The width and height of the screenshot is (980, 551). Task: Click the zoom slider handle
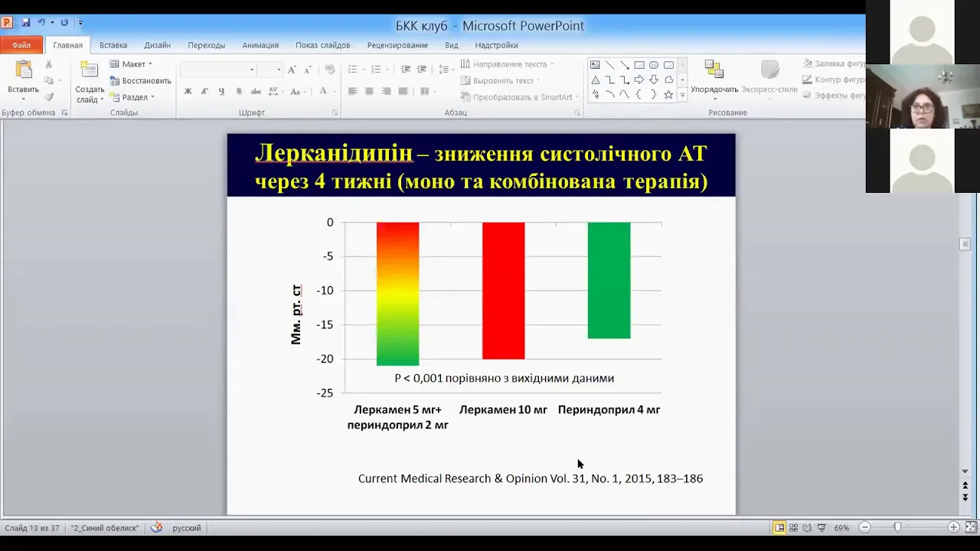click(x=898, y=527)
